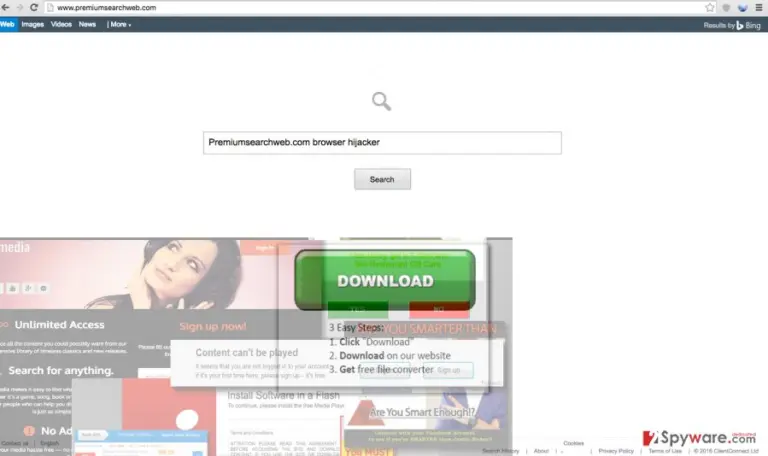Click the Contact us link on media ad
The image size is (768, 456).
coord(15,443)
